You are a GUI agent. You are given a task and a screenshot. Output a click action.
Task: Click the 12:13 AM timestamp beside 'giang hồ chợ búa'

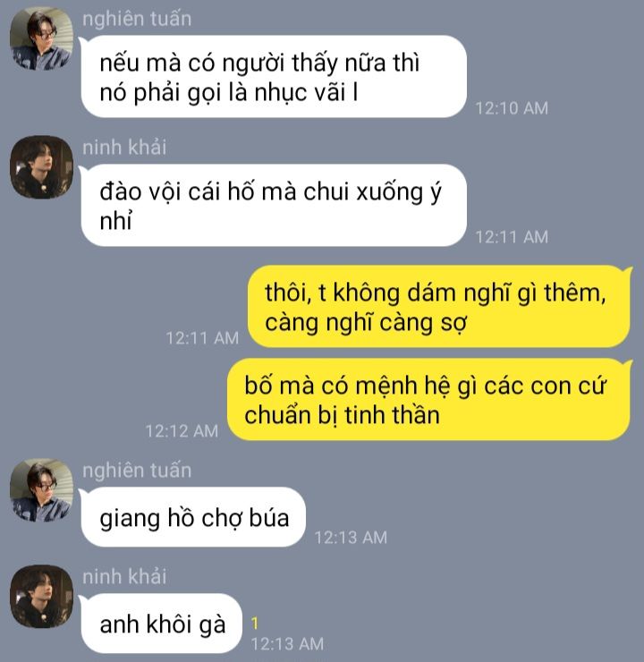351,538
